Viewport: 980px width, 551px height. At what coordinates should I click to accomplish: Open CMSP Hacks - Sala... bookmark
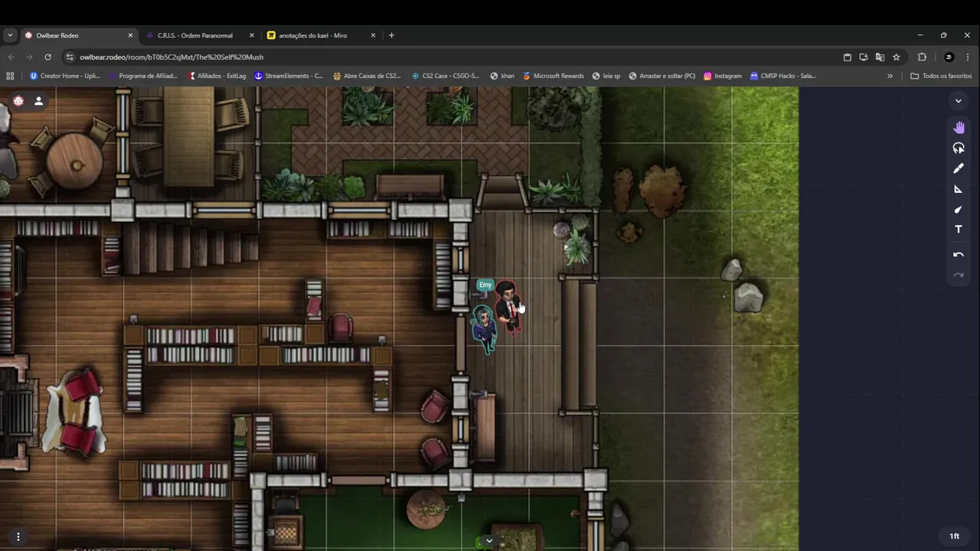point(782,76)
